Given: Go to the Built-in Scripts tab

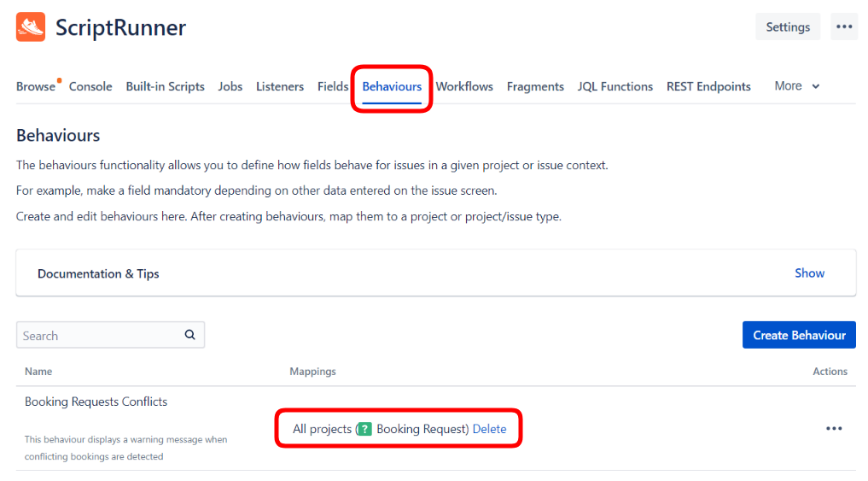Looking at the screenshot, I should point(165,86).
